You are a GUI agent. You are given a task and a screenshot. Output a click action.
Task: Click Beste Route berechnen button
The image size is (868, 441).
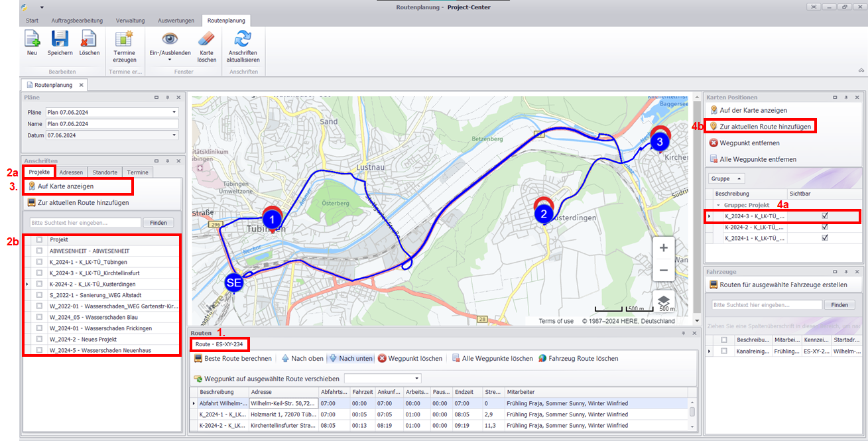click(x=233, y=359)
